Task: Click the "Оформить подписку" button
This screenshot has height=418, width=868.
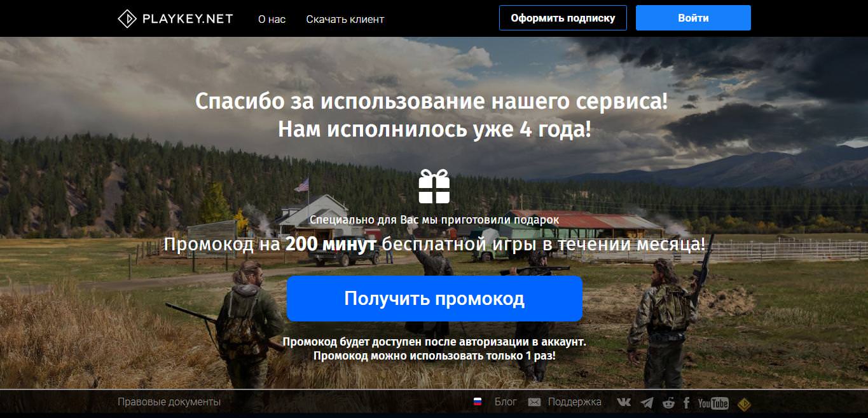Action: coord(563,18)
